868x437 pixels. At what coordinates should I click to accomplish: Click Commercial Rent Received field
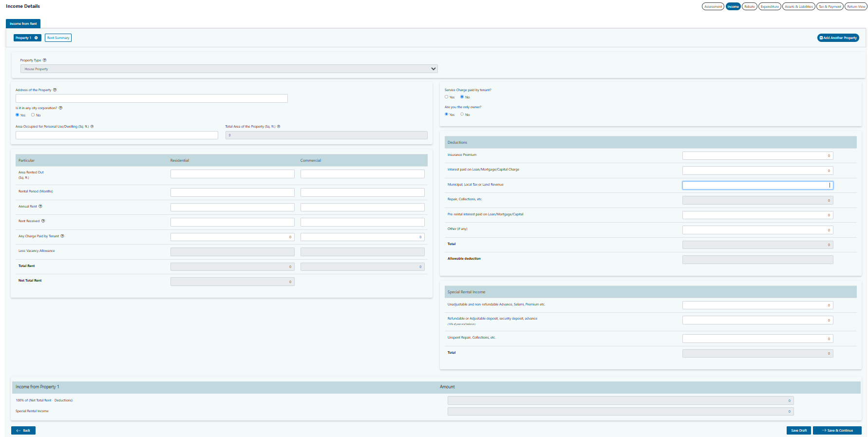362,222
